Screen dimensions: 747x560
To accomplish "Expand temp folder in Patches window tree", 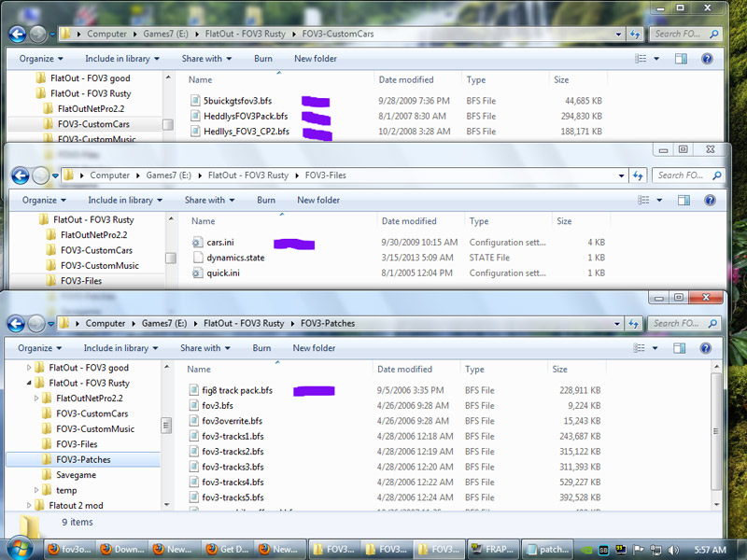I will [x=36, y=490].
